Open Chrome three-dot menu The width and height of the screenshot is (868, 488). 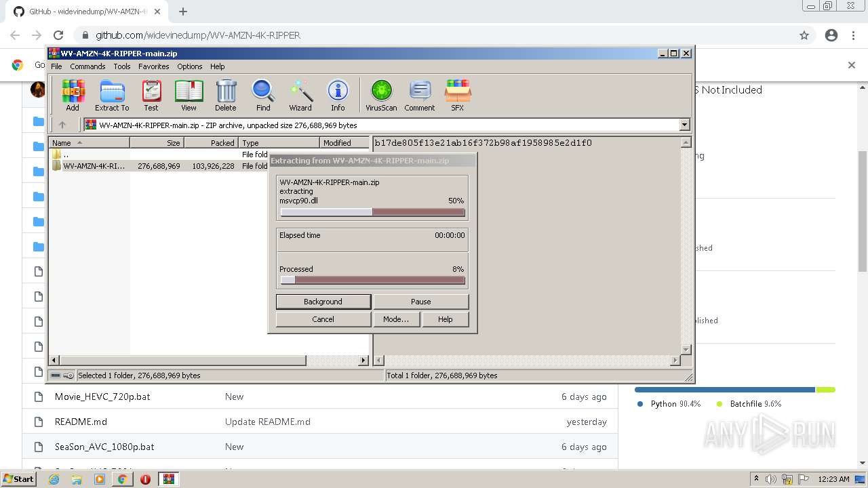coord(853,35)
